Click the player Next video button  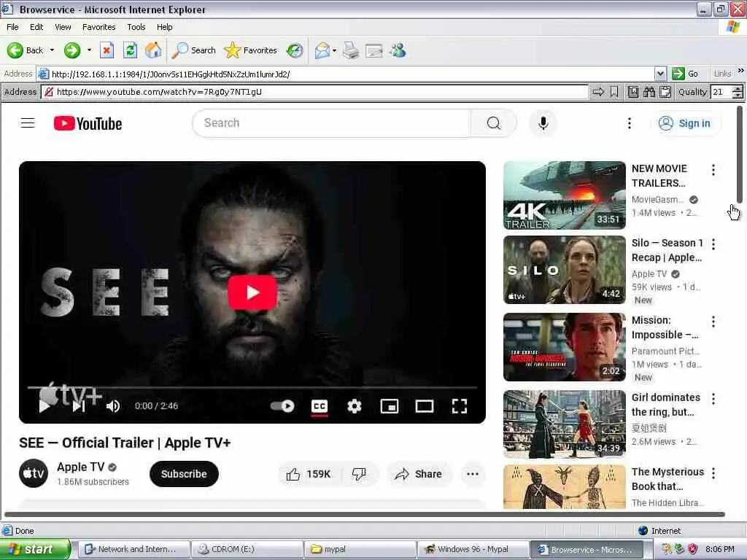(79, 406)
